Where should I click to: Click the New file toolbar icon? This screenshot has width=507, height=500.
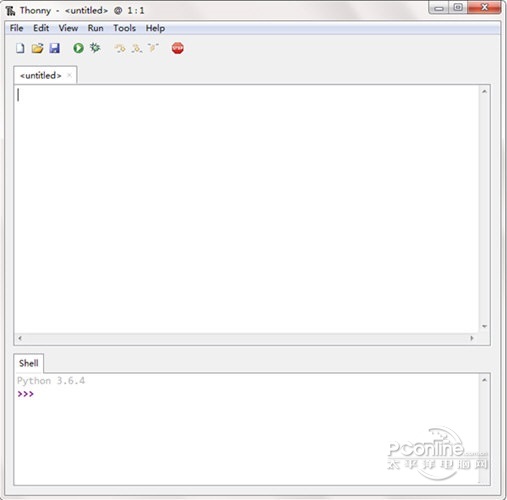[x=20, y=48]
